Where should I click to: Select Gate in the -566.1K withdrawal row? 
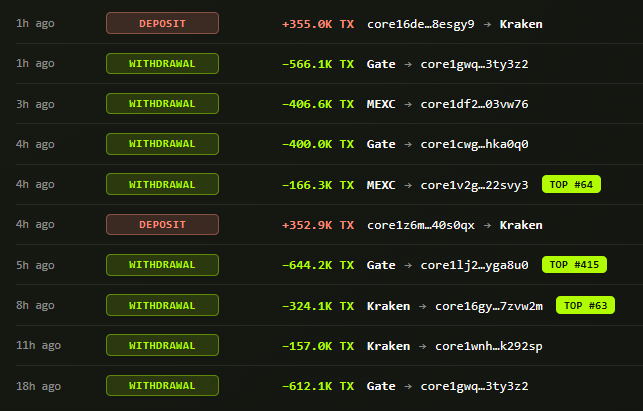[381, 64]
